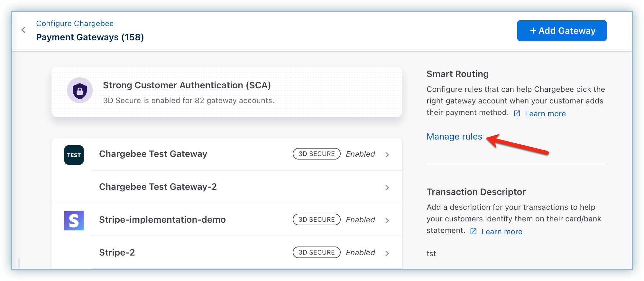This screenshot has height=281, width=644.
Task: Click the Stripe S logo icon
Action: 74,221
